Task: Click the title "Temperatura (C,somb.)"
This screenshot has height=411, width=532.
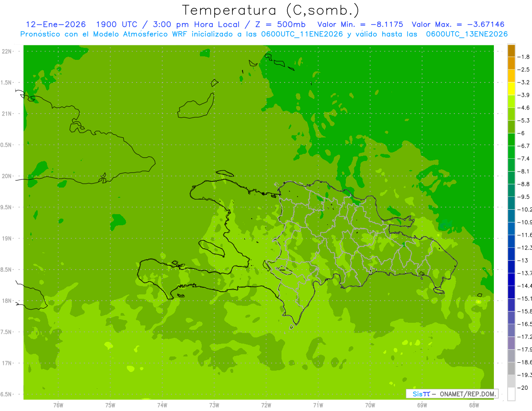Action: coord(270,10)
